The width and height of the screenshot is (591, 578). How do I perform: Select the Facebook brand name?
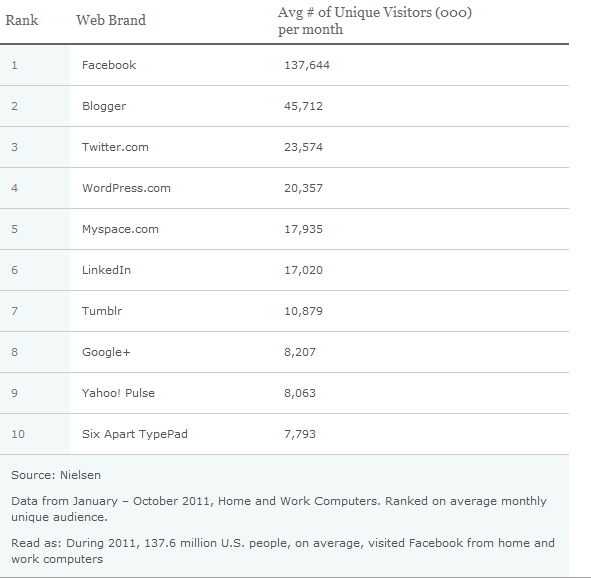tap(109, 65)
